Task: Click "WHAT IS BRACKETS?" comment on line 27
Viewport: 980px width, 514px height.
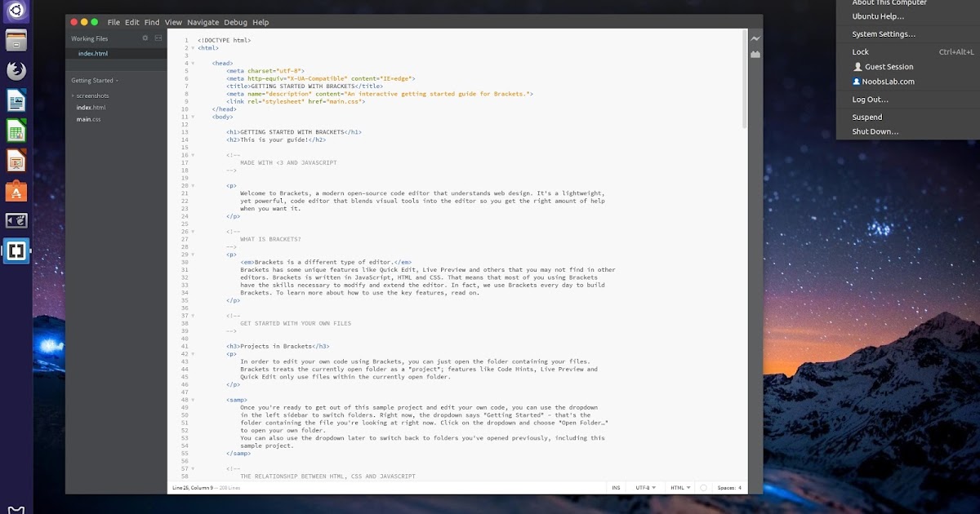Action: coord(270,239)
